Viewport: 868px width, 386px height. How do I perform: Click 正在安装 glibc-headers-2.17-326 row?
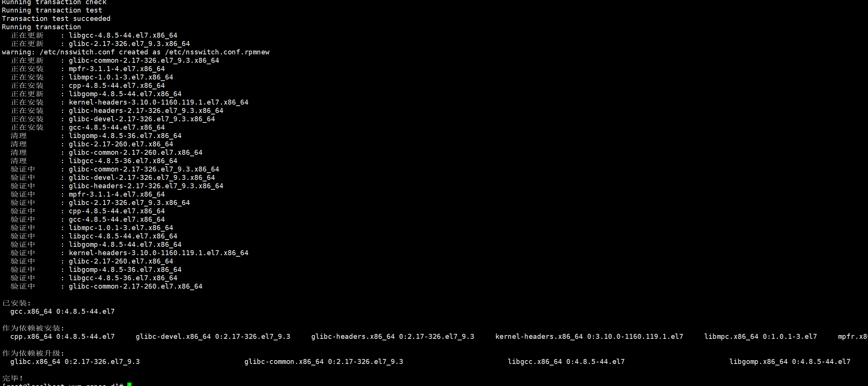click(x=117, y=111)
